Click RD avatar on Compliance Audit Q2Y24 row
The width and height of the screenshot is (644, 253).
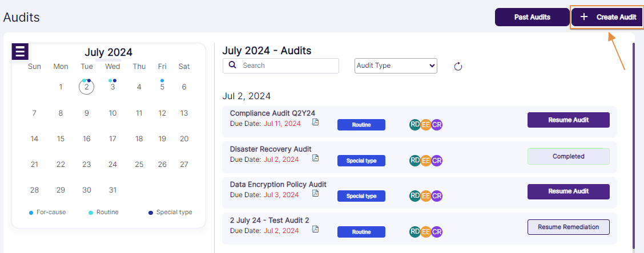[x=415, y=125]
